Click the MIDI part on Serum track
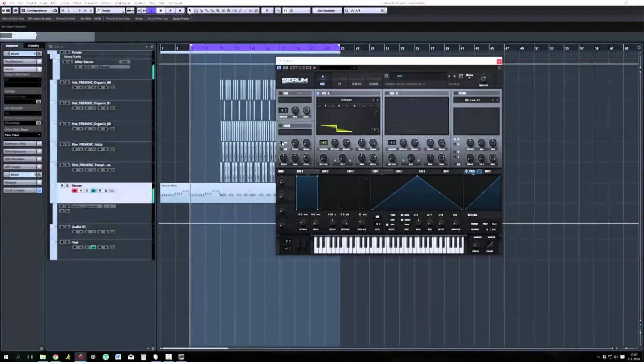644x362 pixels. (218, 193)
